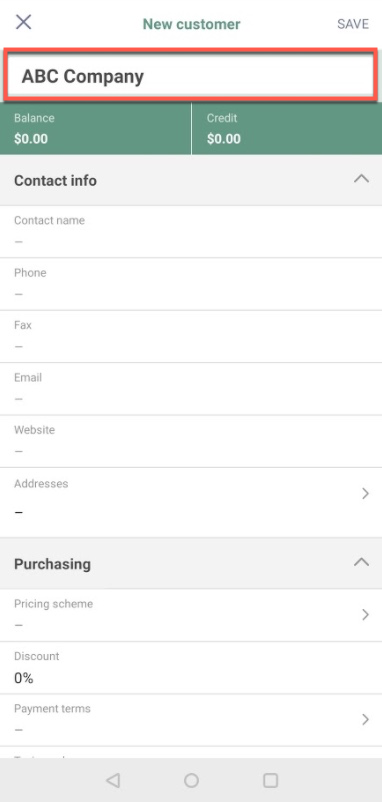Select the Email field
This screenshot has height=802, width=382.
[191, 389]
